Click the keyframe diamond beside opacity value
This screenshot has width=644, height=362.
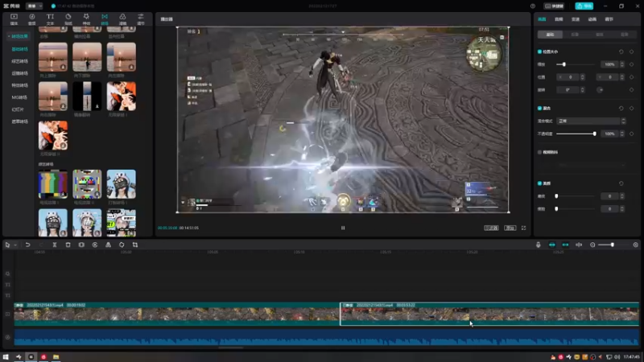point(632,134)
